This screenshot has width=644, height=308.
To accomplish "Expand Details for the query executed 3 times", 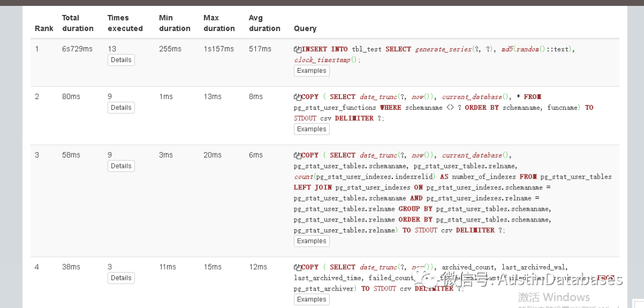I will pyautogui.click(x=121, y=278).
